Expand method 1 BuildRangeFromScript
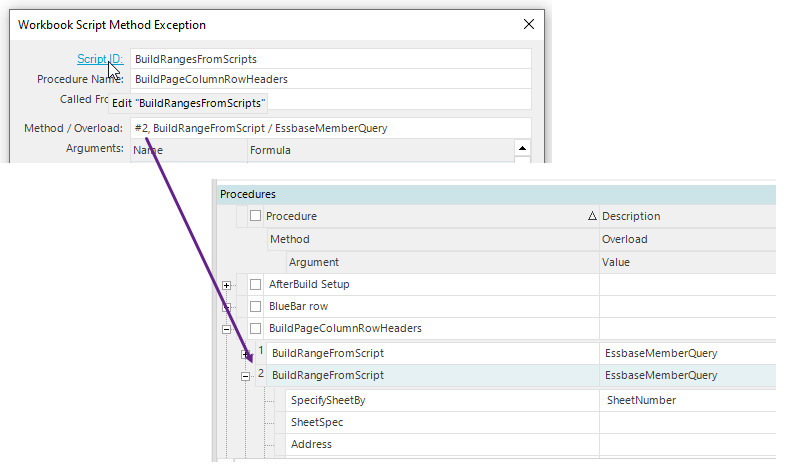 [x=246, y=355]
